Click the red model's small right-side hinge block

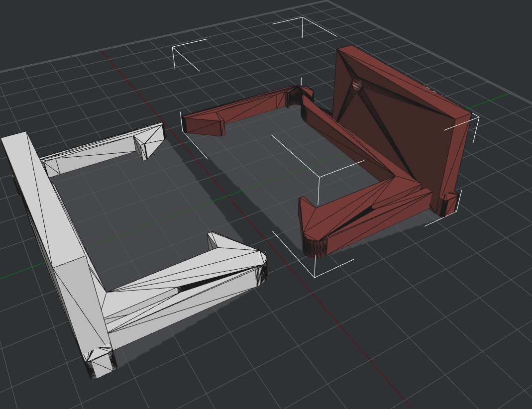449,202
